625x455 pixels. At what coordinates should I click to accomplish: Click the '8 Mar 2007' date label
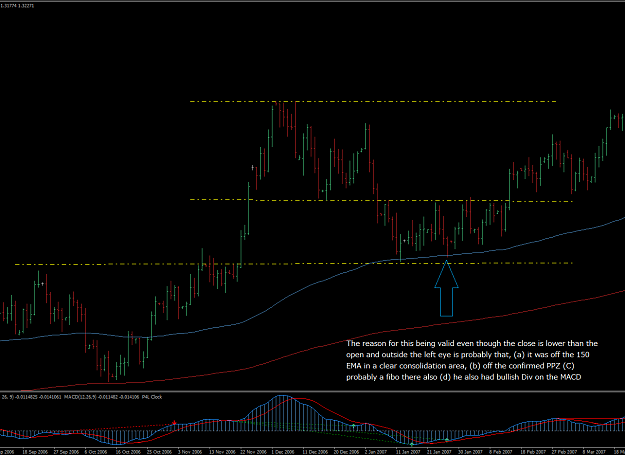point(594,452)
